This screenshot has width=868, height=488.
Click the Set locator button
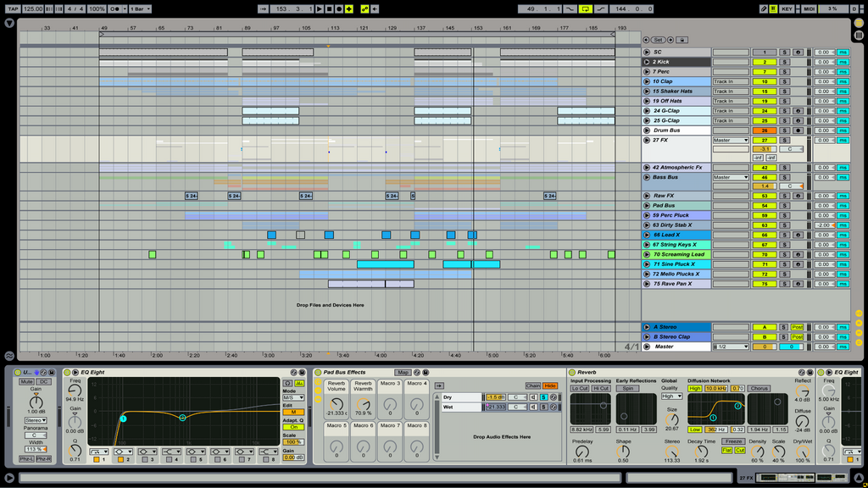tap(658, 40)
